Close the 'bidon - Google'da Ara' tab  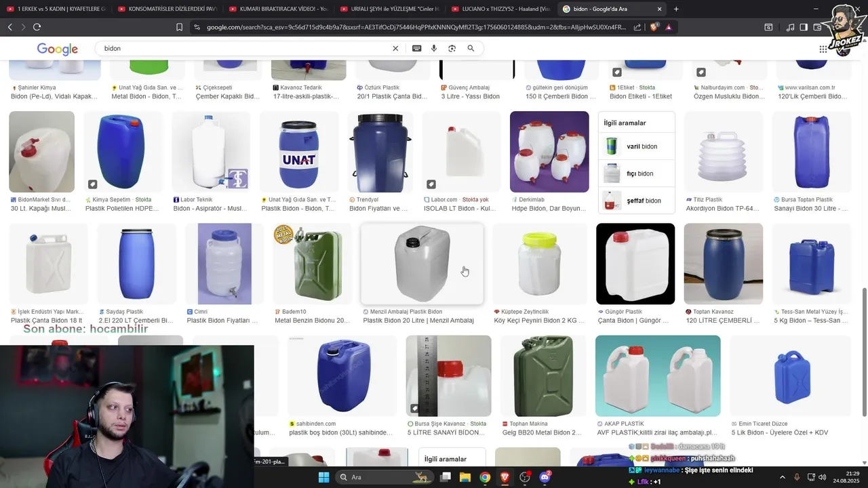coord(659,9)
